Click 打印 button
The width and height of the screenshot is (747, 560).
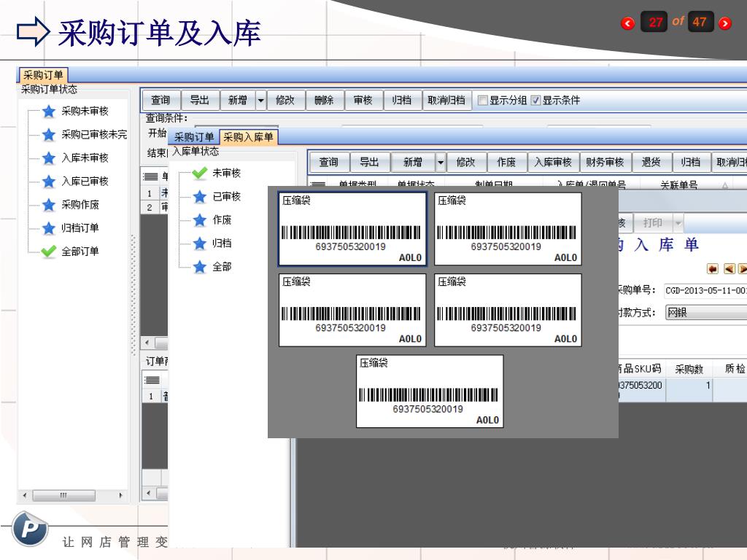click(653, 223)
